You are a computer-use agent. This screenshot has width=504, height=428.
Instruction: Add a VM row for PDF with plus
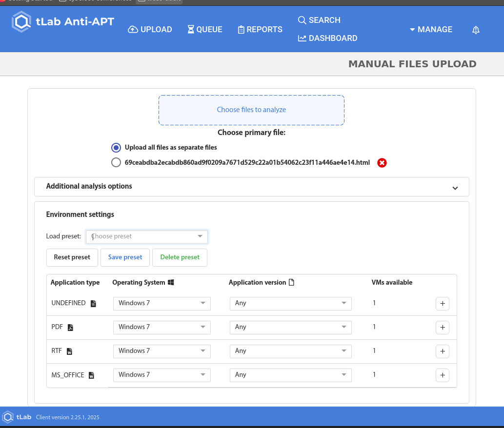443,327
